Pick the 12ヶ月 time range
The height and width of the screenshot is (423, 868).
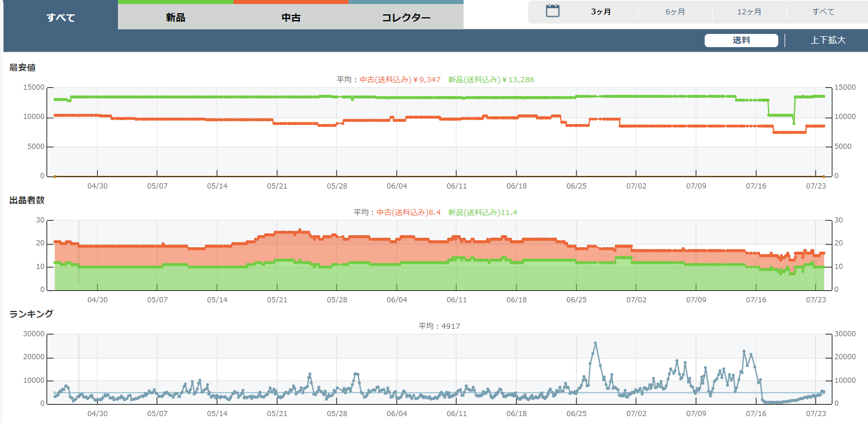tap(749, 12)
